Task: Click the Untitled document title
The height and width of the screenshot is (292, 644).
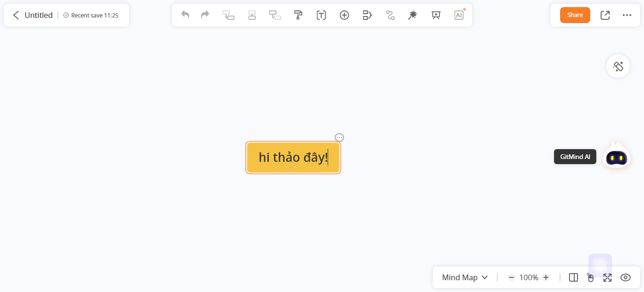Action: tap(39, 15)
